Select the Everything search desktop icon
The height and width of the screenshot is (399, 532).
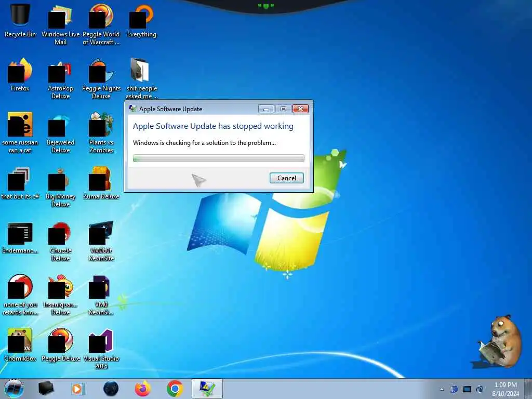pyautogui.click(x=141, y=20)
